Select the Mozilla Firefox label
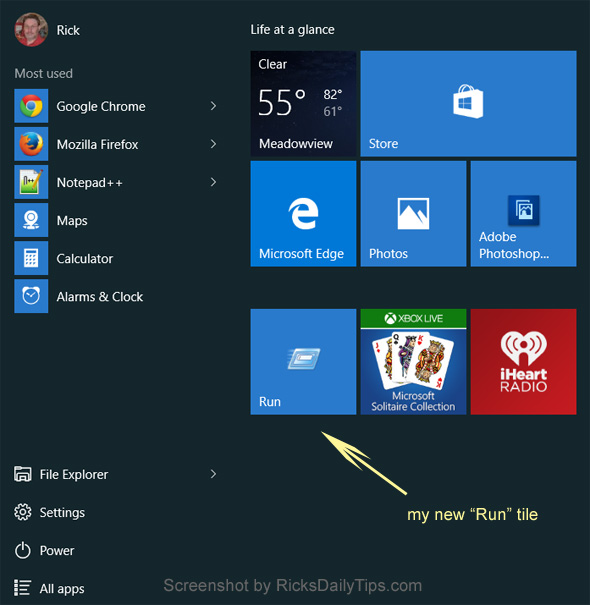Image resolution: width=590 pixels, height=605 pixels. [x=97, y=144]
